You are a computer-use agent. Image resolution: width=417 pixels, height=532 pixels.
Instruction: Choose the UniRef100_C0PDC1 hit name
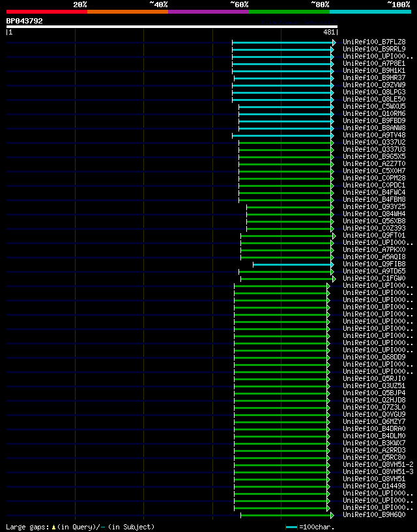(374, 185)
